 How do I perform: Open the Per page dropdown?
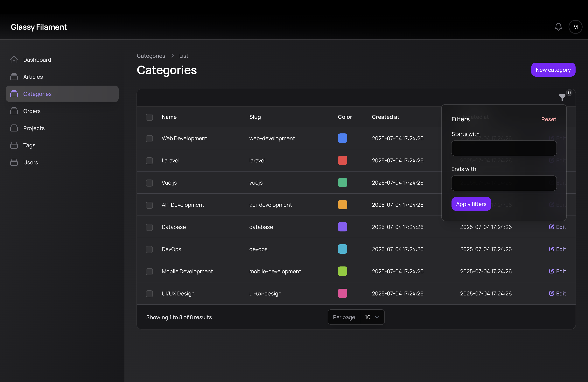click(372, 317)
